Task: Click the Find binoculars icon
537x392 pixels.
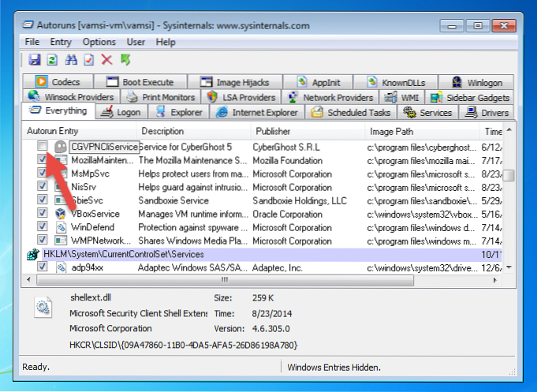Action: 71,60
